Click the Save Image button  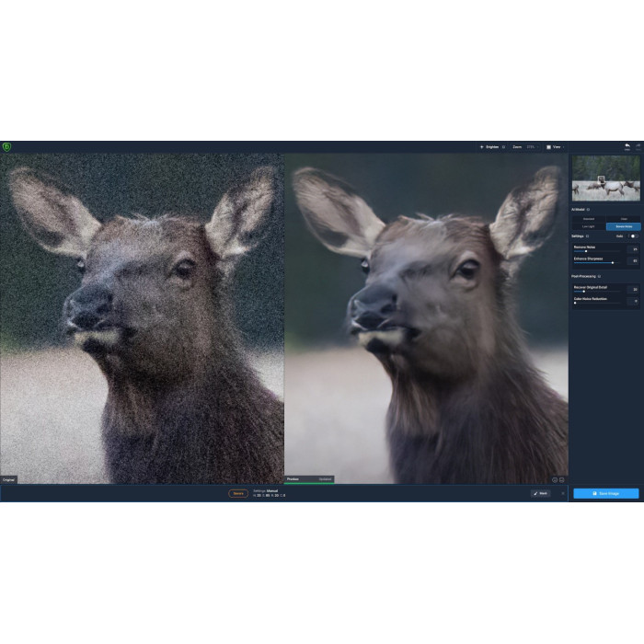pyautogui.click(x=605, y=493)
